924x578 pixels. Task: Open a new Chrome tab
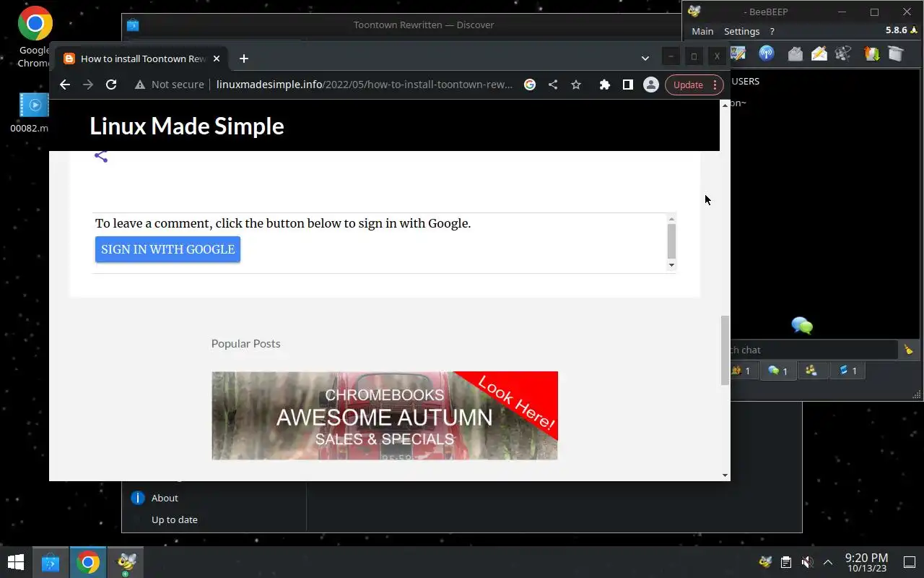[244, 59]
